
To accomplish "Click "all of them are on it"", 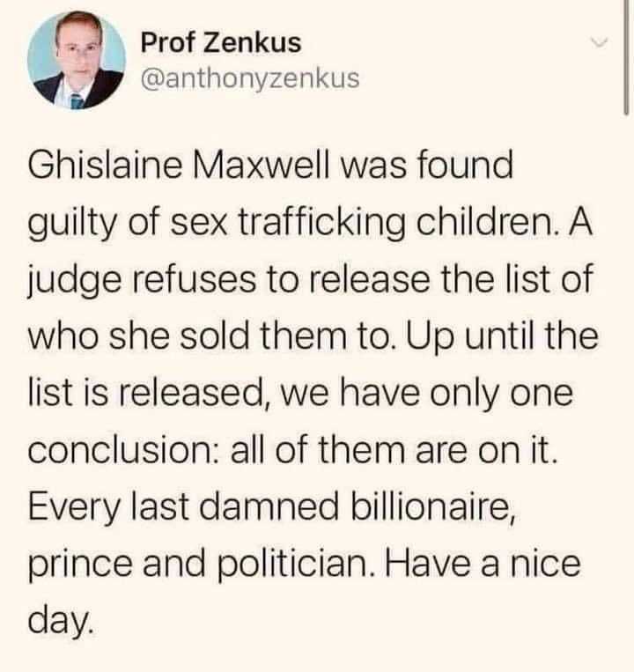I will pos(394,451).
